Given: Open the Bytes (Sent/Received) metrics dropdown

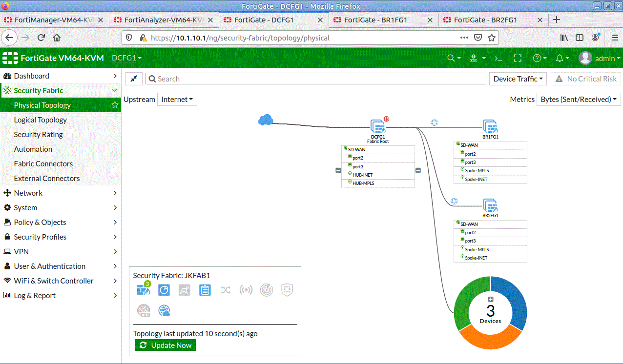Looking at the screenshot, I should pos(579,99).
